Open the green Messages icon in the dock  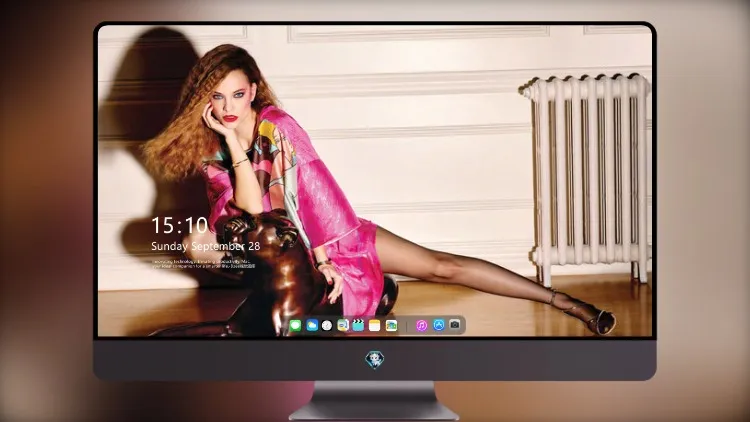coord(296,326)
